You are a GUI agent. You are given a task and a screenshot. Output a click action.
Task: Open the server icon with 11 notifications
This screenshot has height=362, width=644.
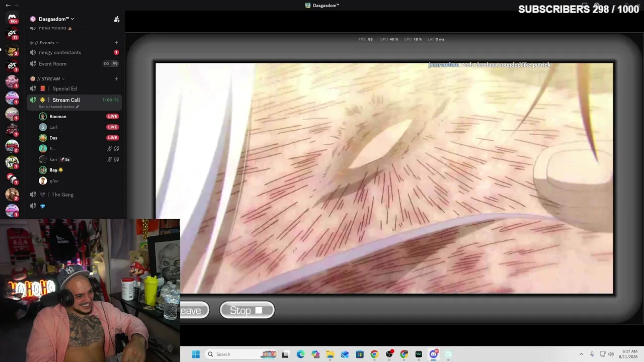point(12,34)
